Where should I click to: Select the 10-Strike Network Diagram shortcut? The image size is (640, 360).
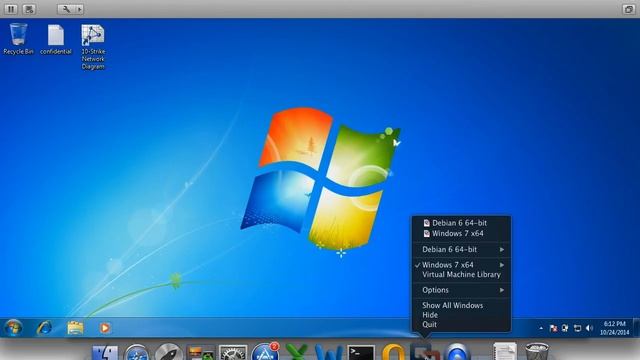point(93,47)
